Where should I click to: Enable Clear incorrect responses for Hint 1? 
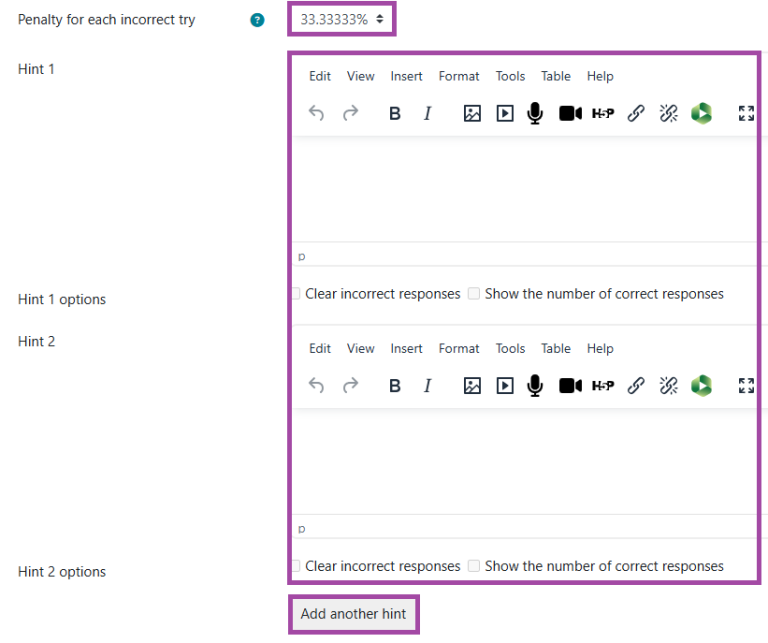[295, 294]
